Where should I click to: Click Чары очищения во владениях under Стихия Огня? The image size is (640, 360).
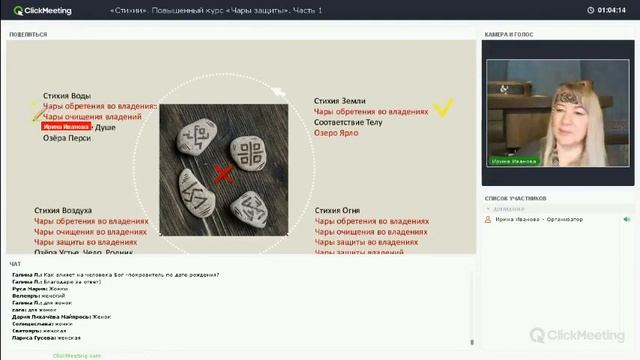click(371, 232)
